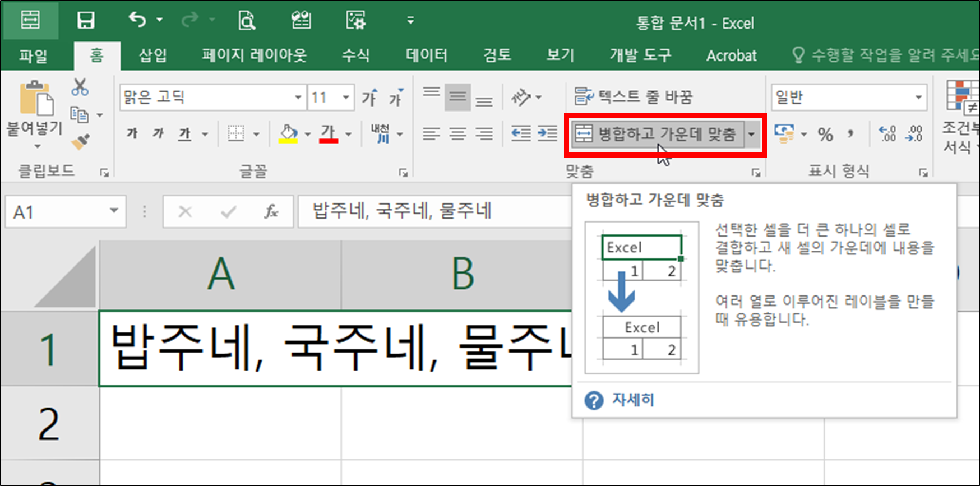Click the phonetic guide 내천 icon
Viewport: 980px width, 486px height.
coord(380,134)
